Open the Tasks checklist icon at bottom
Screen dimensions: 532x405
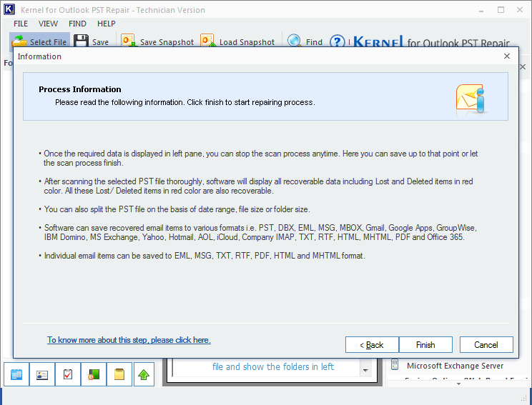click(x=68, y=374)
